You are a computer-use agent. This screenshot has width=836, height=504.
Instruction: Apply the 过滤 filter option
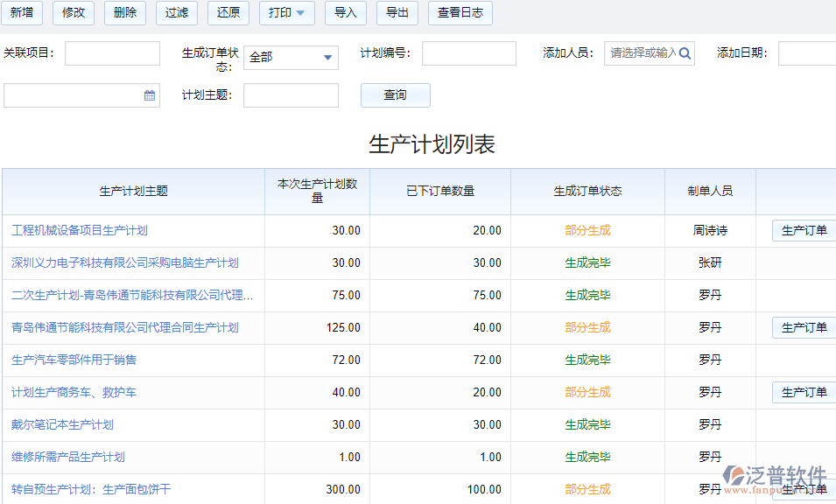point(176,13)
